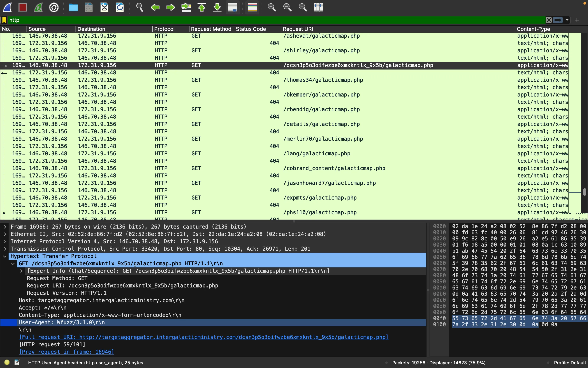Jump to the last packet
588x368 pixels.
(217, 7)
